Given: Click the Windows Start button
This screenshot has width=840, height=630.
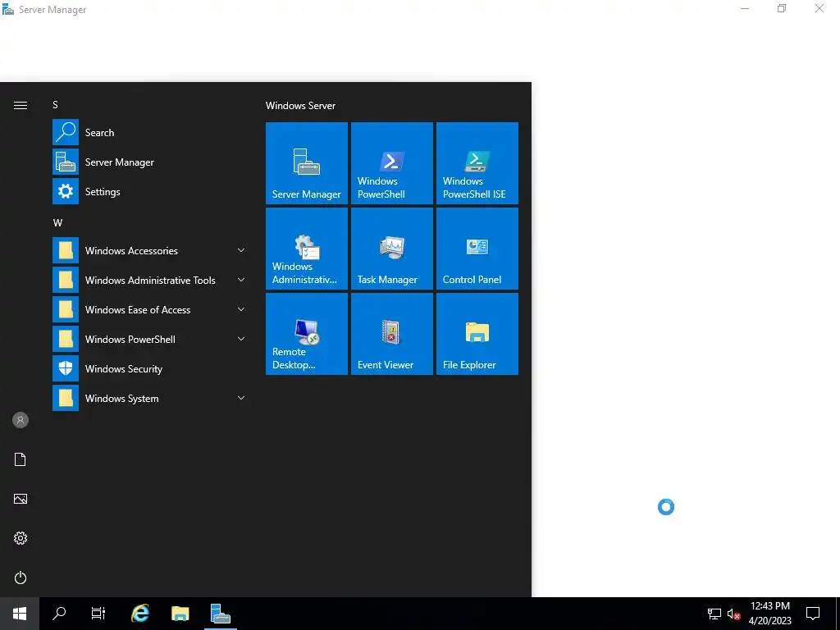Looking at the screenshot, I should pyautogui.click(x=20, y=614).
